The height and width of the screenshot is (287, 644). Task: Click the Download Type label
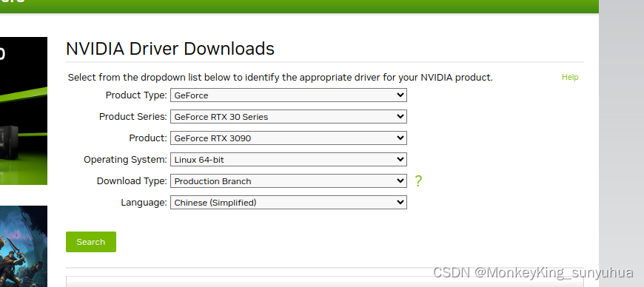coord(132,181)
